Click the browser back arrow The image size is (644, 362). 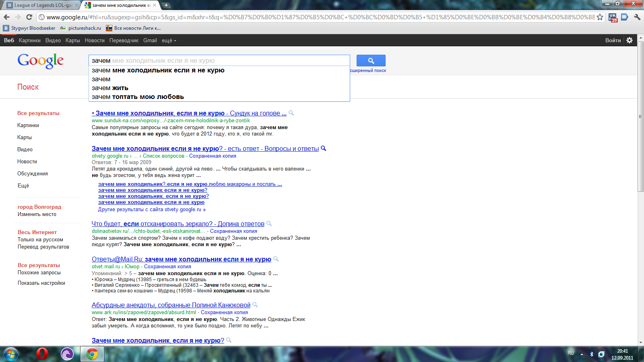click(x=6, y=17)
